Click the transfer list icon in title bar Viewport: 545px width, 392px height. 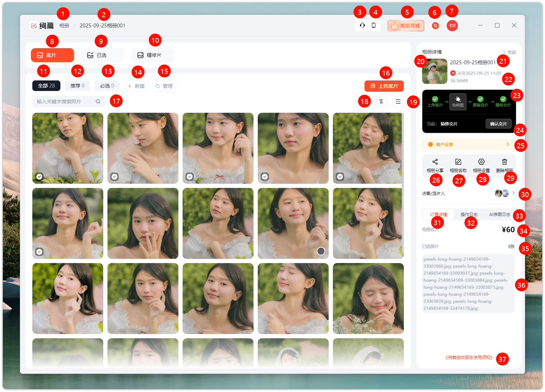click(x=435, y=26)
